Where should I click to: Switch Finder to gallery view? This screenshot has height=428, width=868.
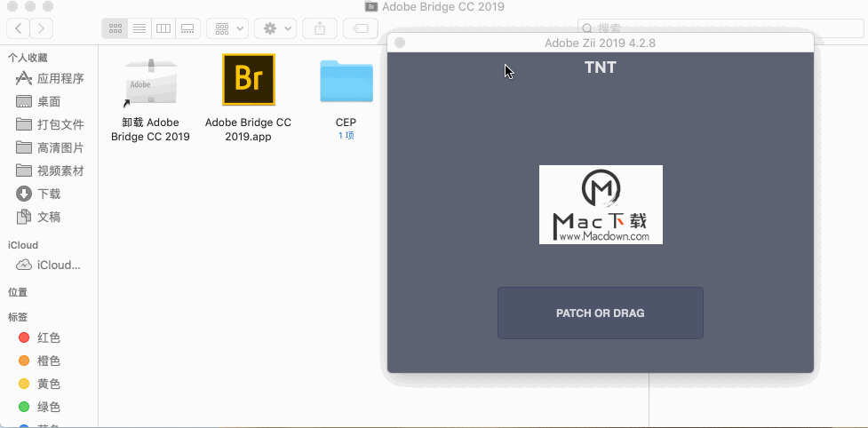(x=187, y=28)
